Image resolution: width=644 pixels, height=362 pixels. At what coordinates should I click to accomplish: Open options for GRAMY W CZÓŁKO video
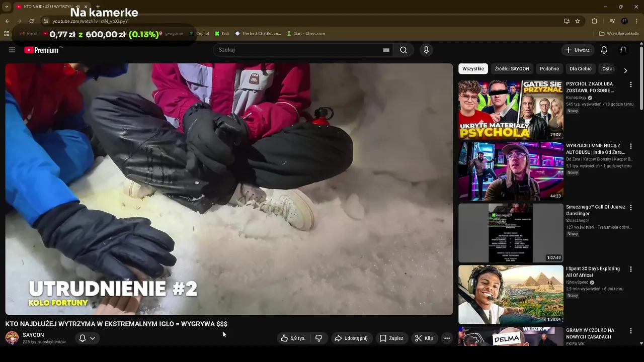(x=630, y=331)
